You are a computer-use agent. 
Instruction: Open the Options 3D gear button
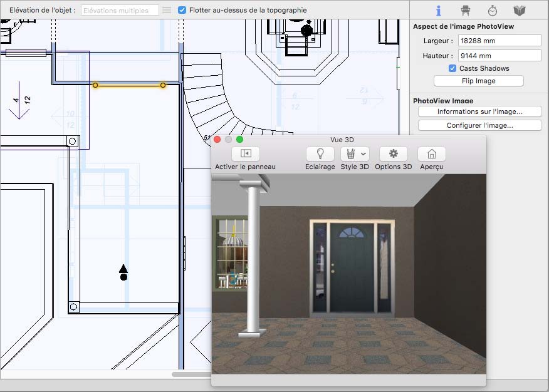pyautogui.click(x=393, y=153)
